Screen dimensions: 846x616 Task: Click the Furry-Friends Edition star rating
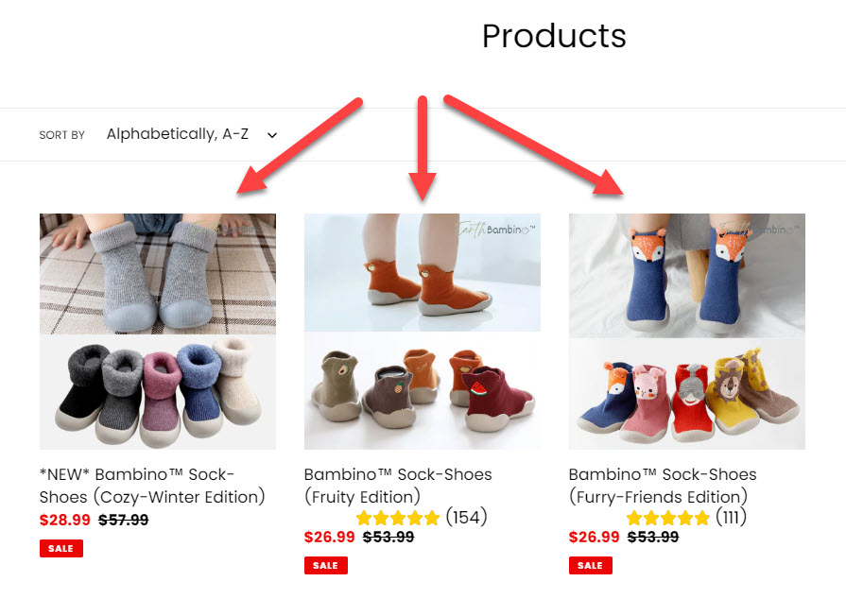click(x=668, y=518)
